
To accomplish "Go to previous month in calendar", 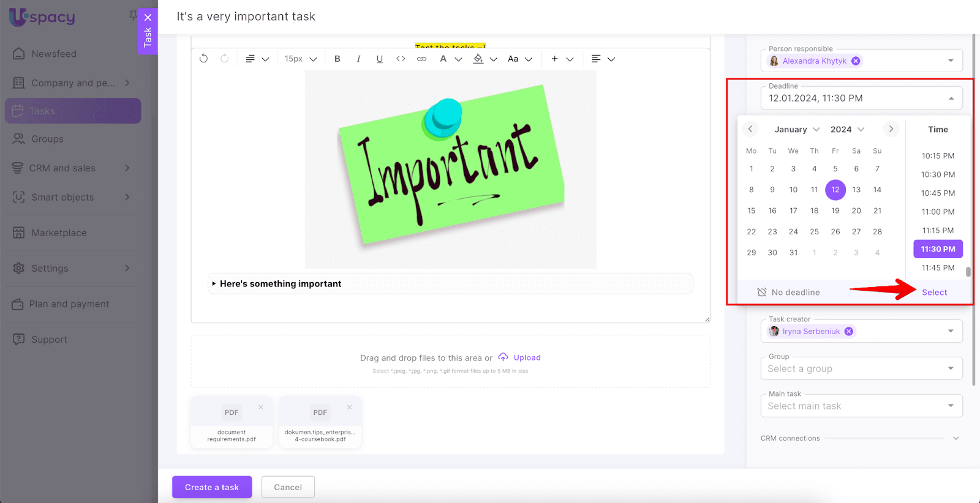I will pyautogui.click(x=750, y=129).
